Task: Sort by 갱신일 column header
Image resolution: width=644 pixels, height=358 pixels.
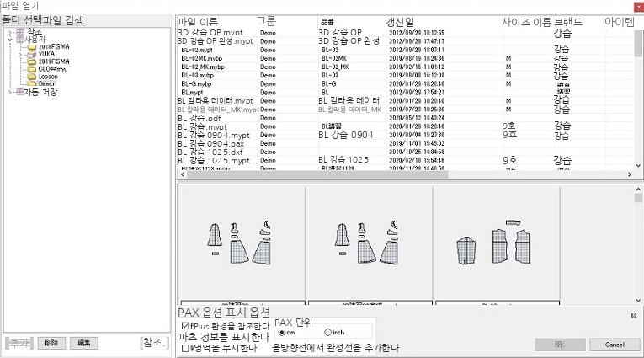Action: [400, 22]
